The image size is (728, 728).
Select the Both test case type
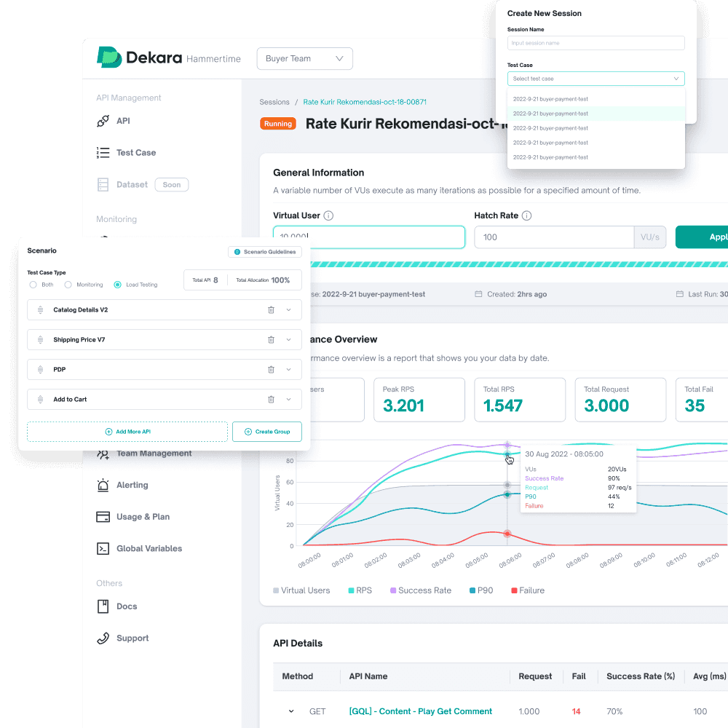[33, 285]
